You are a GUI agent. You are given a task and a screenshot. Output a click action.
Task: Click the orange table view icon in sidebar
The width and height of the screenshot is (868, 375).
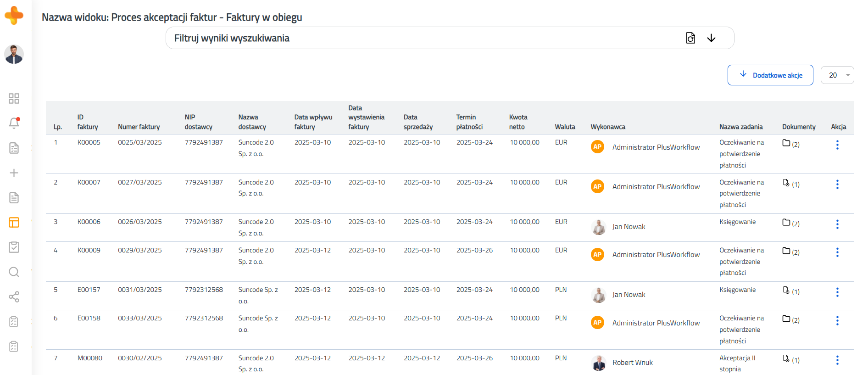(14, 223)
